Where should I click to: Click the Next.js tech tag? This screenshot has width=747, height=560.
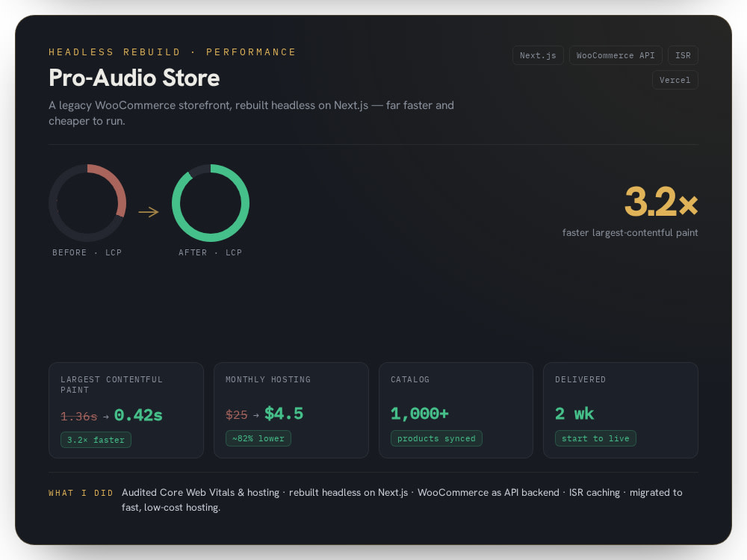(538, 55)
